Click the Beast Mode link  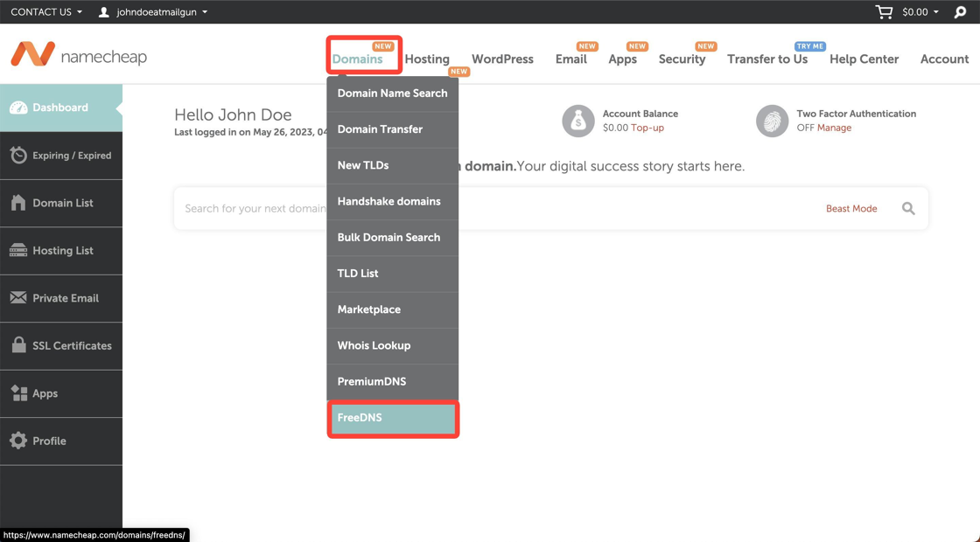pyautogui.click(x=851, y=209)
